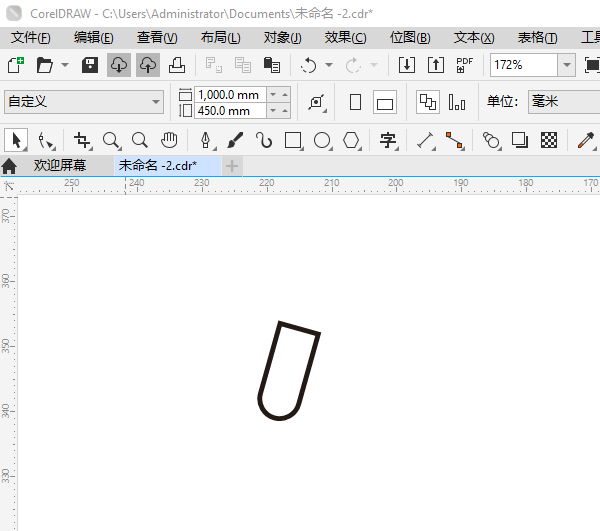Click the page height field 450.0 mm
This screenshot has height=531, width=600.
[x=230, y=111]
